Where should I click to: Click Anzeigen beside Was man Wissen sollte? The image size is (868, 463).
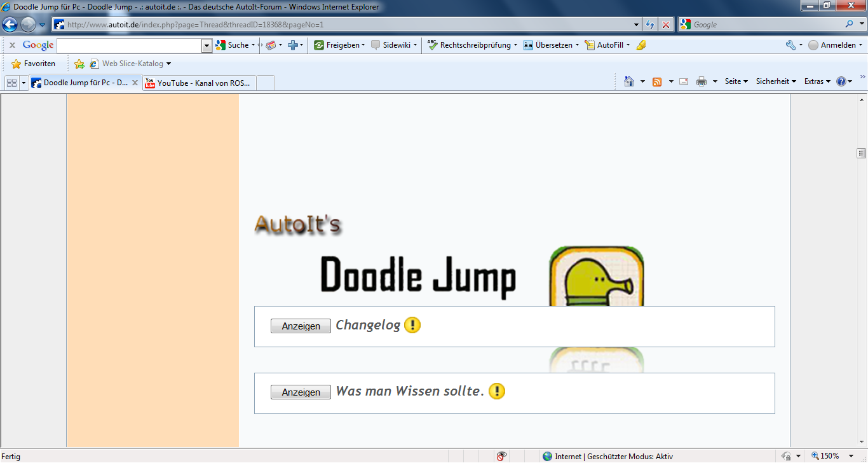tap(301, 392)
